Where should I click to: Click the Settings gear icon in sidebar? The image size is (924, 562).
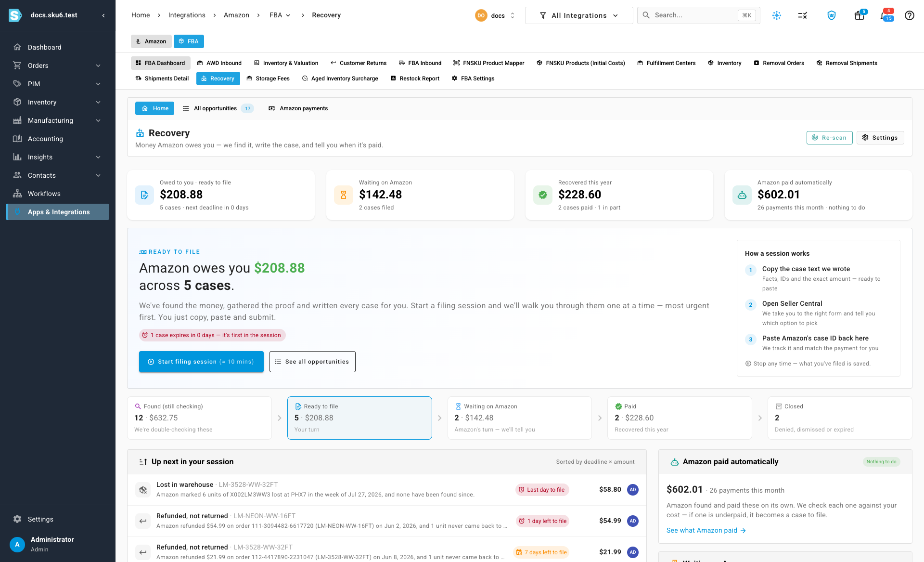coord(17,519)
